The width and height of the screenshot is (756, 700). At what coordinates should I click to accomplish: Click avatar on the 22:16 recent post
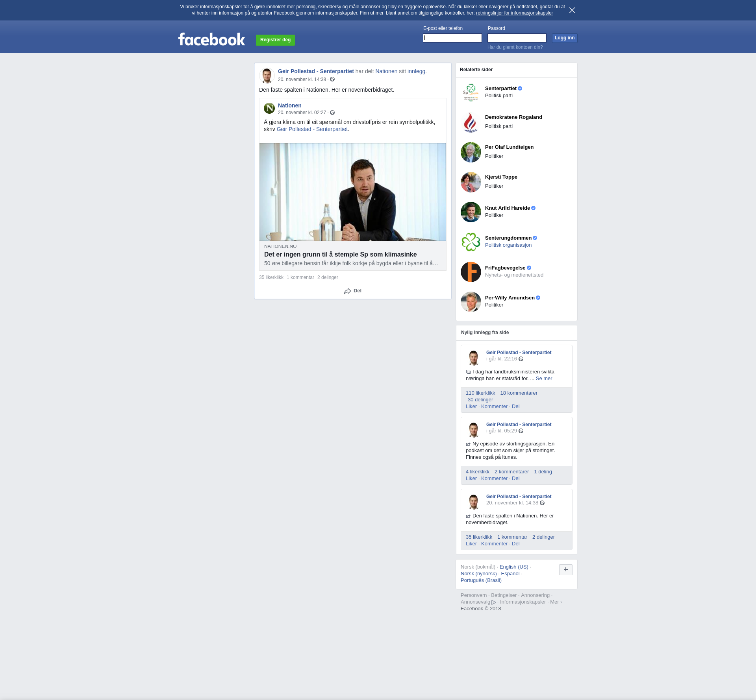click(x=474, y=358)
